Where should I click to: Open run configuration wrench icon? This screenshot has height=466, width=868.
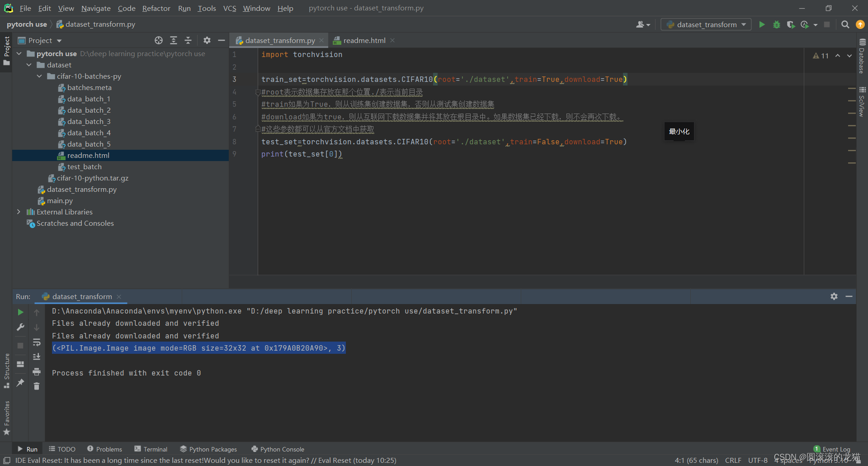20,327
